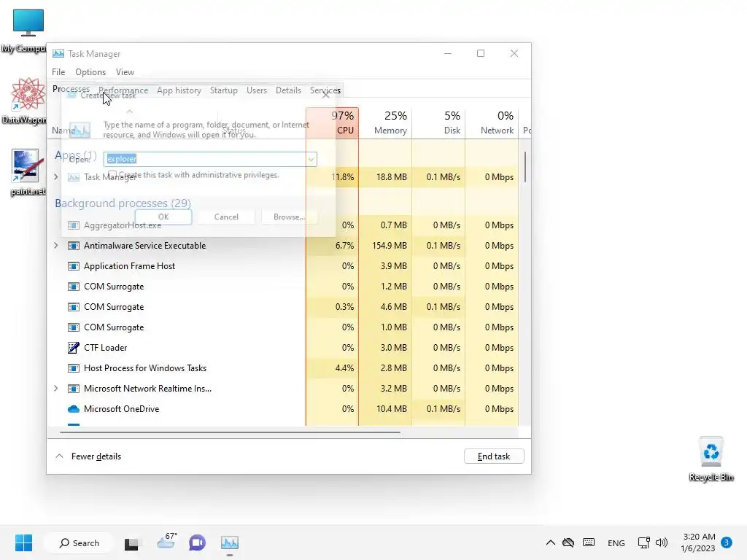The width and height of the screenshot is (747, 560).
Task: Click the End task button
Action: (x=494, y=456)
